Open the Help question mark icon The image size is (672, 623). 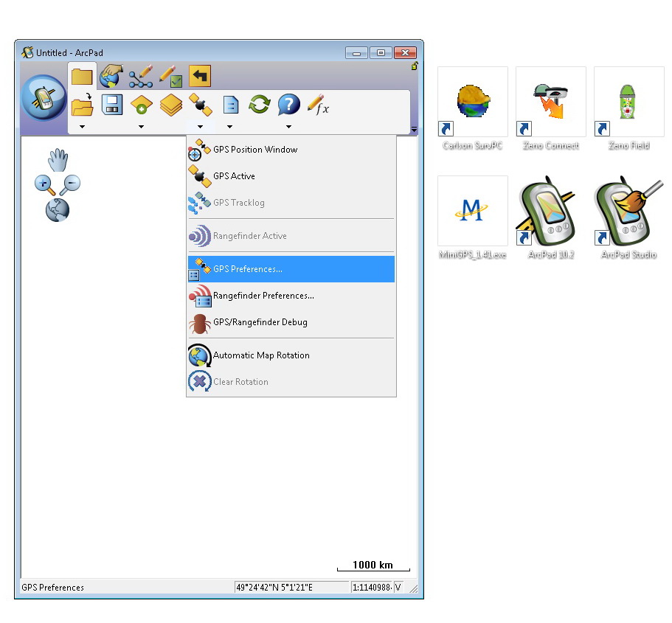tap(289, 105)
